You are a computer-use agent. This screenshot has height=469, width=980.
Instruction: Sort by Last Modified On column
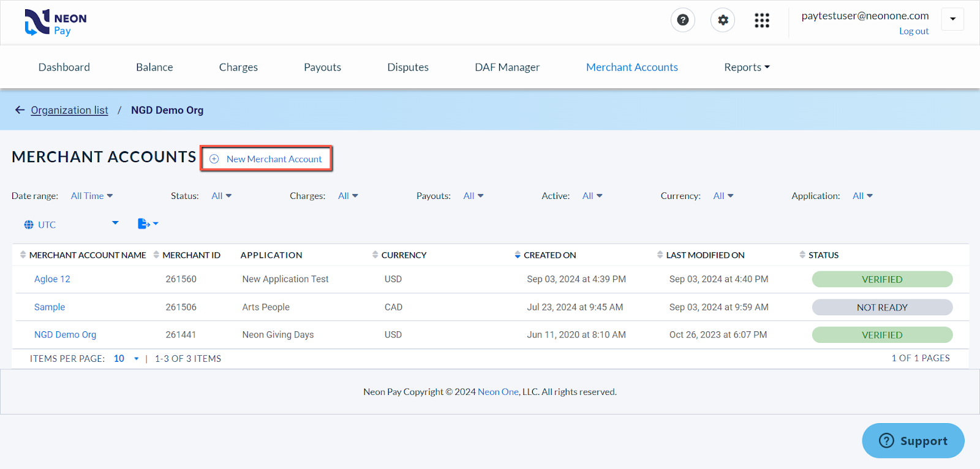click(x=701, y=255)
